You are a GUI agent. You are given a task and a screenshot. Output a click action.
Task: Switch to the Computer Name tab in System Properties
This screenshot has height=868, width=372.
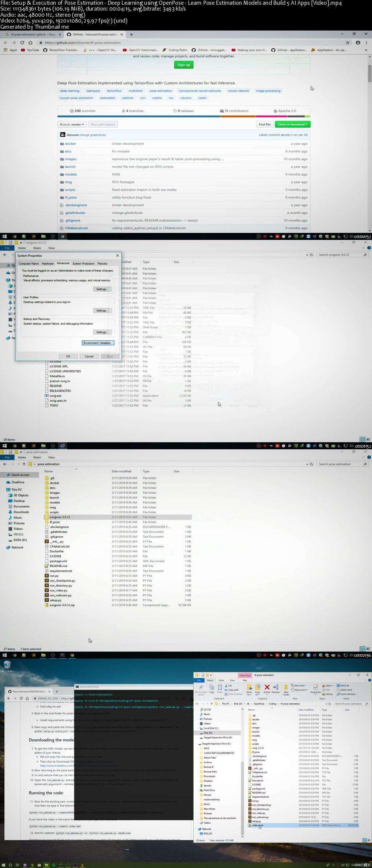29,264
